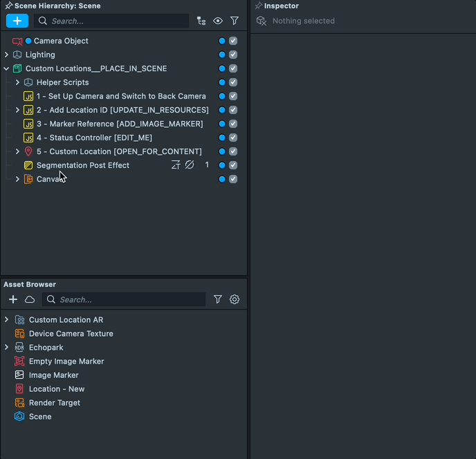Disable Custom Locations__PLACE_IN_SCENE checkbox
476x459 pixels.
pyautogui.click(x=233, y=68)
